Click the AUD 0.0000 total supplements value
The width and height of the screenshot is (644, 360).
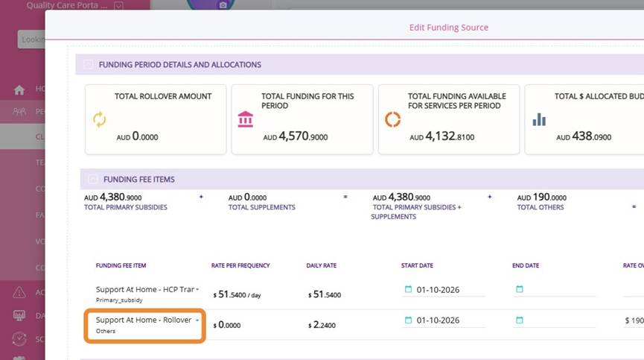[x=247, y=198]
